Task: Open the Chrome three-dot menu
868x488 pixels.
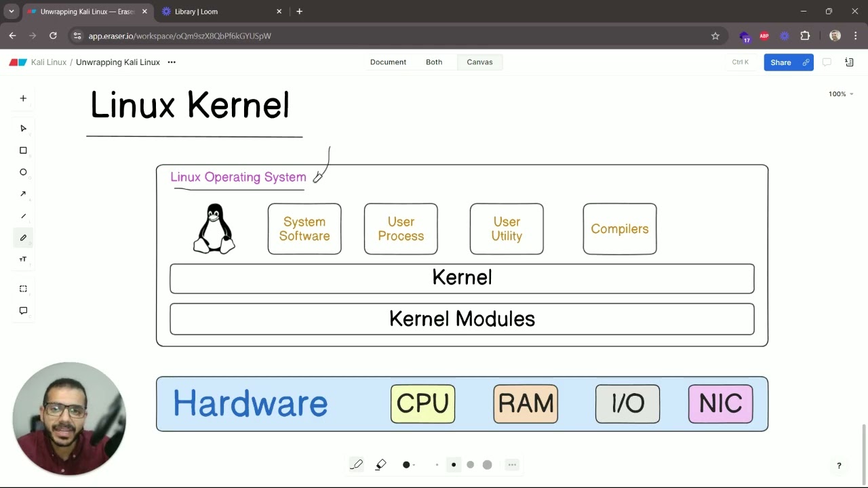Action: tap(855, 36)
